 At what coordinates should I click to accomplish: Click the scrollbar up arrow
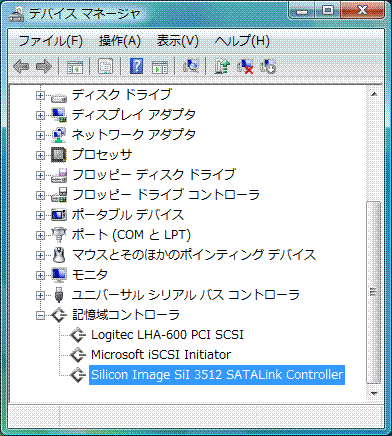[x=374, y=94]
